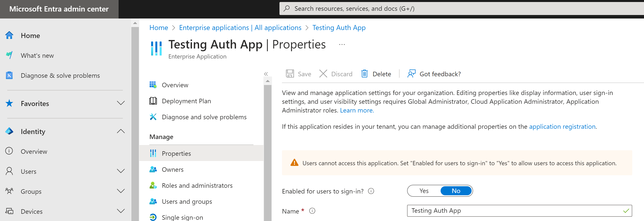
Task: Click the Single sign-on arrow icon
Action: pyautogui.click(x=153, y=217)
